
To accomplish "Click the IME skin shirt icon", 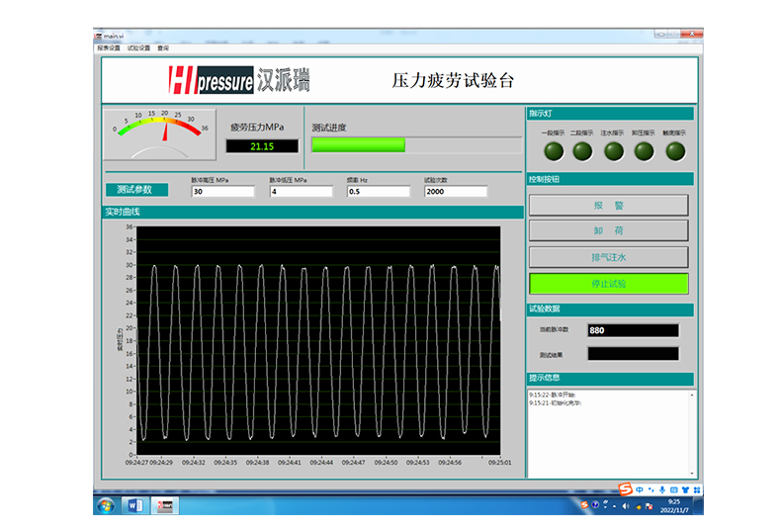I will (685, 489).
